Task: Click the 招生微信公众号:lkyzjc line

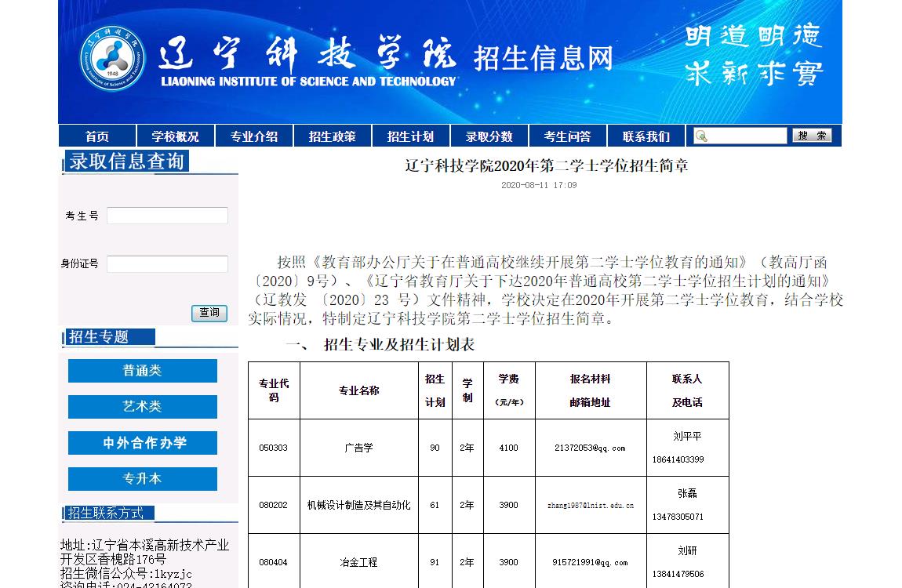Action: (126, 574)
